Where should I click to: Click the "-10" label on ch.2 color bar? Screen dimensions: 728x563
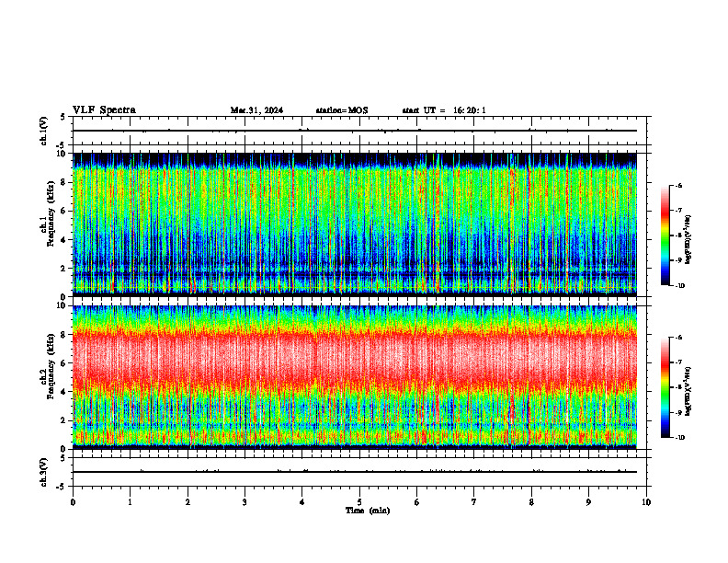pos(679,437)
